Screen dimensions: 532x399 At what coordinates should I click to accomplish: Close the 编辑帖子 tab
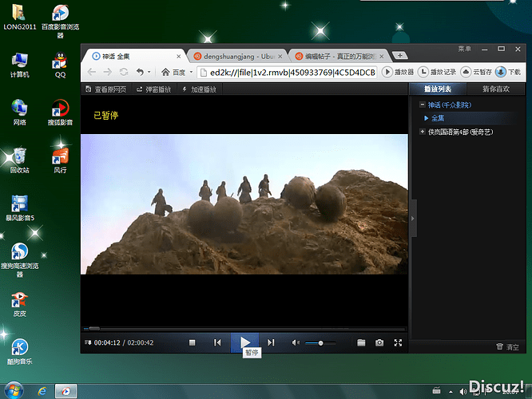click(x=381, y=57)
